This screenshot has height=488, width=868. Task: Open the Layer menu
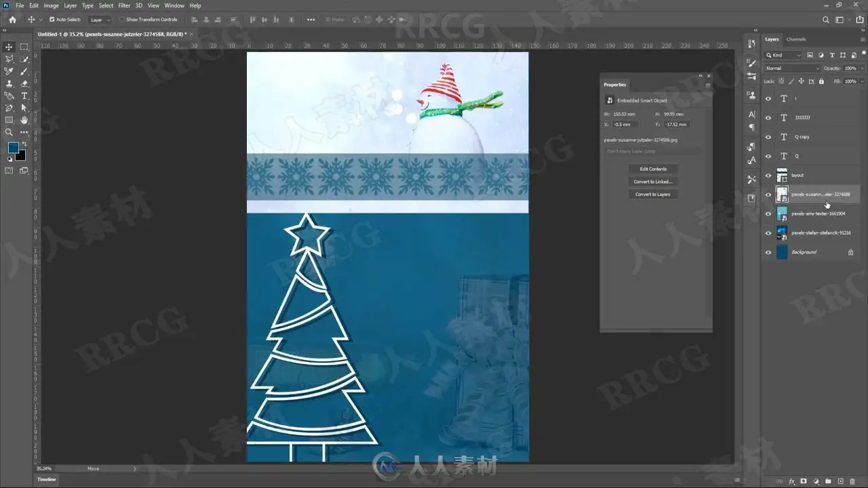[71, 5]
